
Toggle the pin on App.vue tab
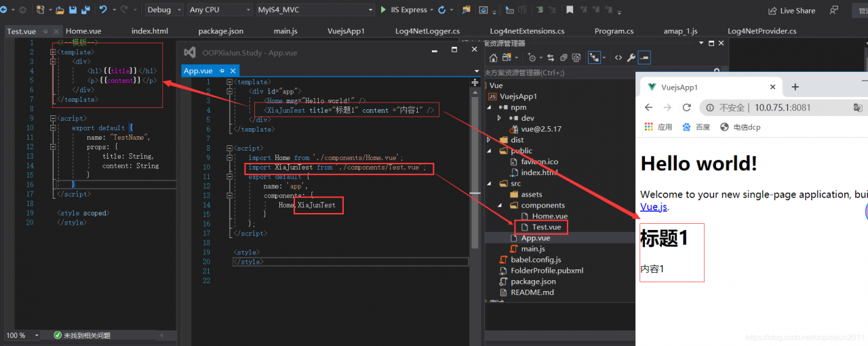222,71
